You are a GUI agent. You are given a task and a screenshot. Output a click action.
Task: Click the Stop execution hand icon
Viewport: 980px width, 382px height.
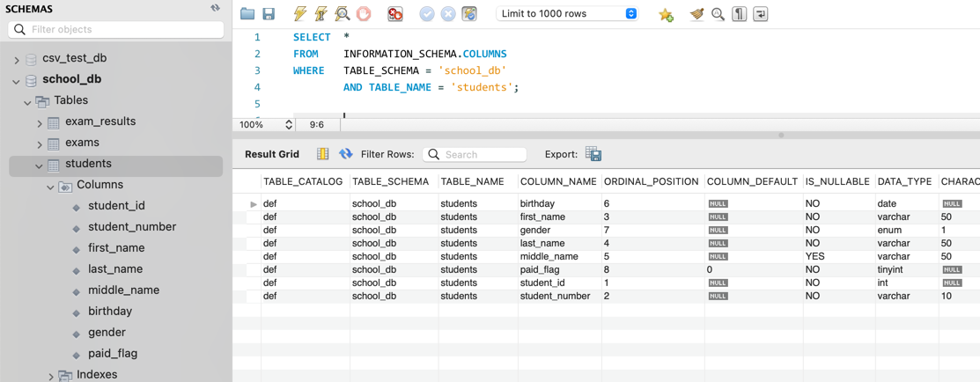364,14
